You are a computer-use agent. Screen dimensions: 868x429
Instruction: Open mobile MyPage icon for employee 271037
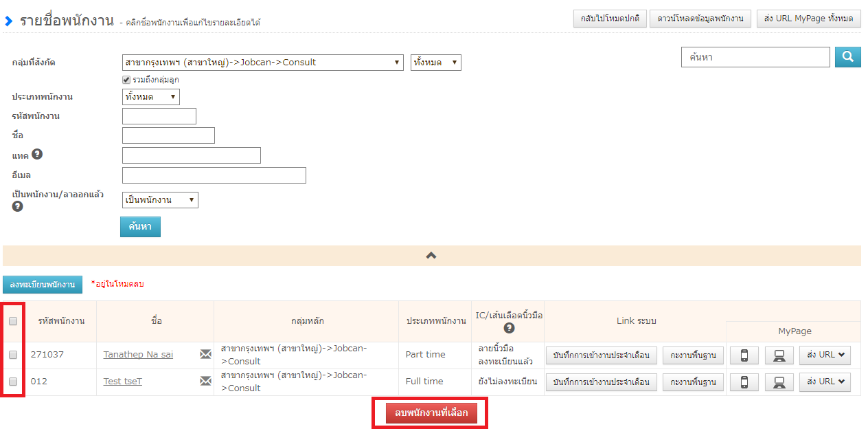click(744, 355)
